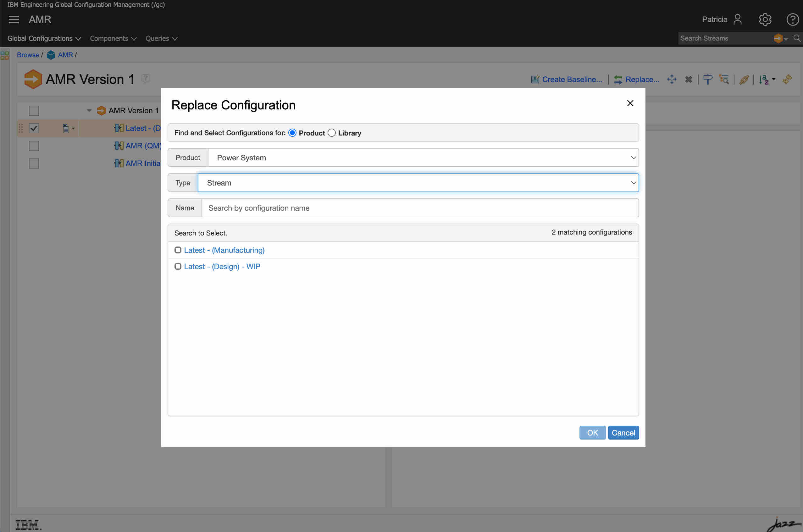Open the hamburger navigation menu
Screen dimensions: 803x532
[x=14, y=19]
